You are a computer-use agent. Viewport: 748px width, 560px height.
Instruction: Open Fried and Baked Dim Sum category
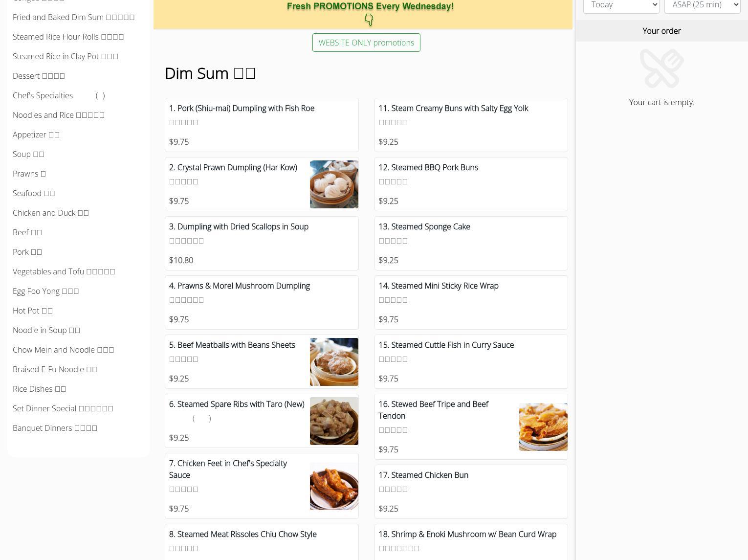pos(74,17)
